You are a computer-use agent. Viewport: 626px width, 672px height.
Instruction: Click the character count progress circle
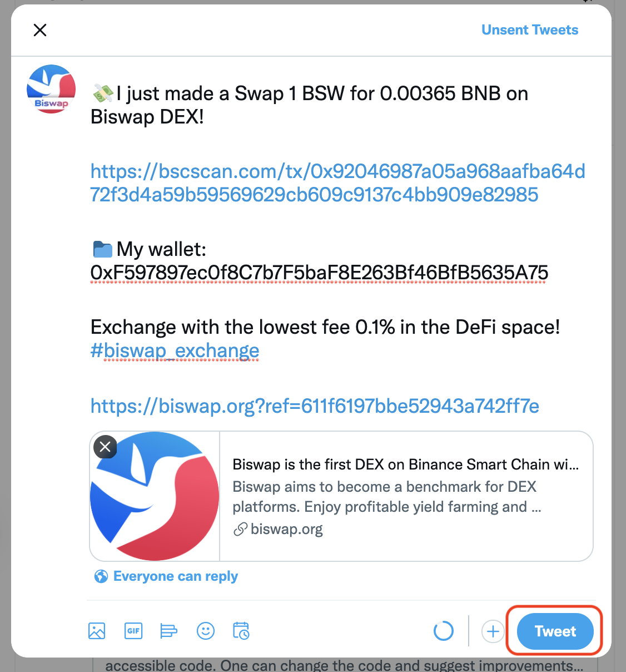point(443,631)
